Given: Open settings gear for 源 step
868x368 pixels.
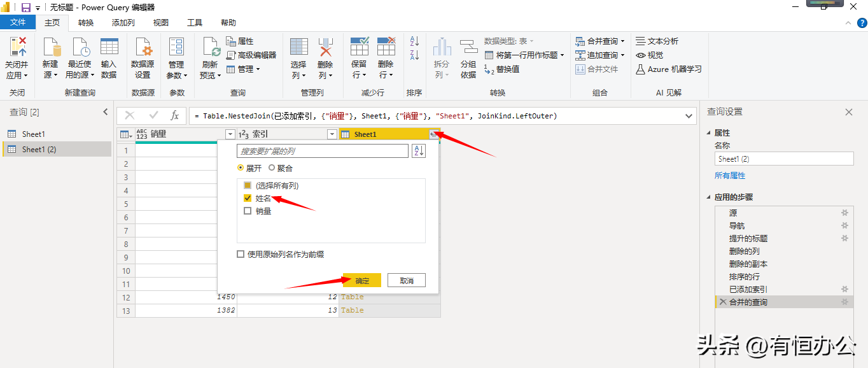Looking at the screenshot, I should click(845, 213).
